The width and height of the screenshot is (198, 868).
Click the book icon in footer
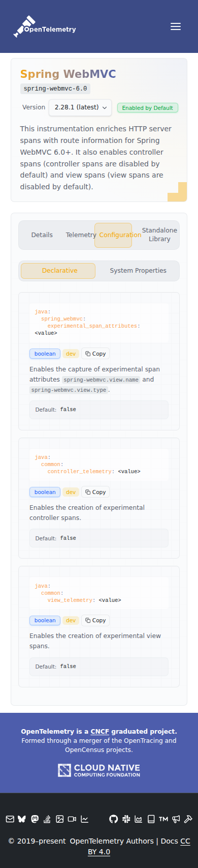point(151,819)
